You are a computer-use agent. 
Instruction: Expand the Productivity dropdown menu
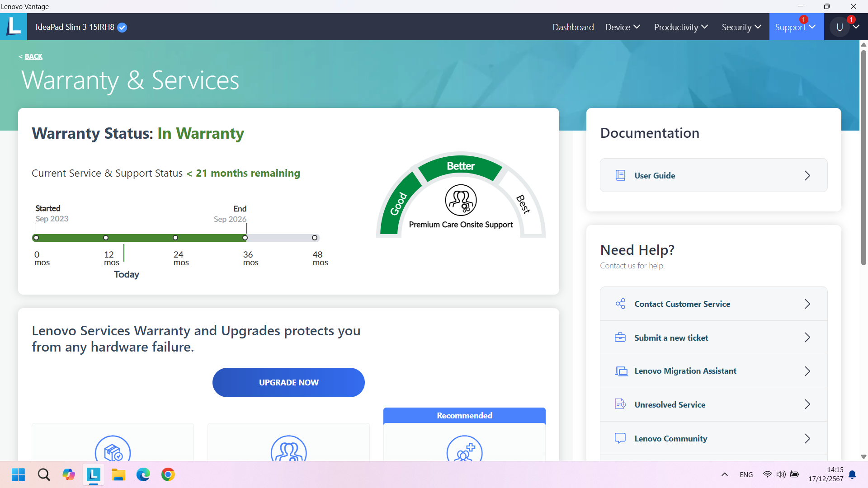tap(681, 27)
